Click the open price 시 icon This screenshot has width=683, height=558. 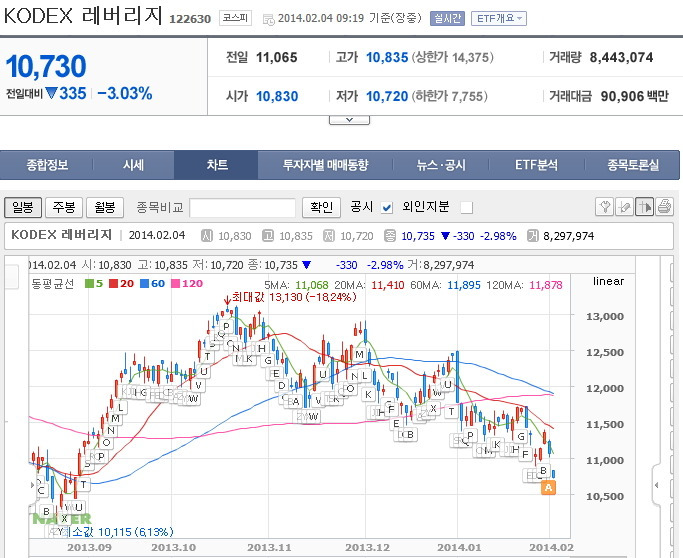pos(207,236)
